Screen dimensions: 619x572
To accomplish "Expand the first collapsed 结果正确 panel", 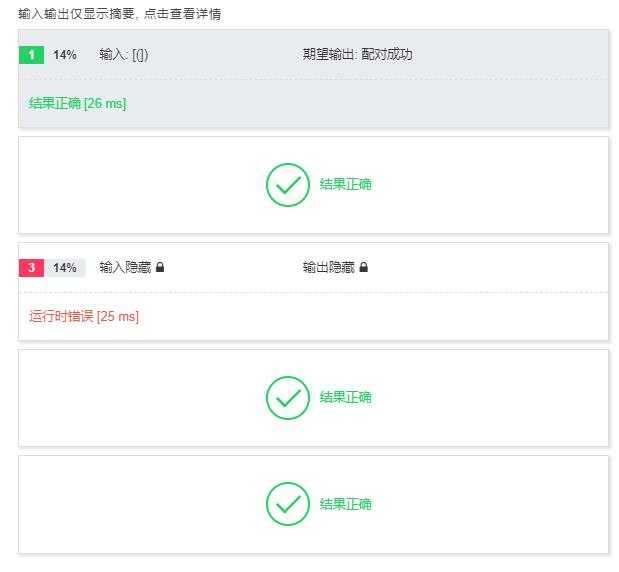I will 313,185.
